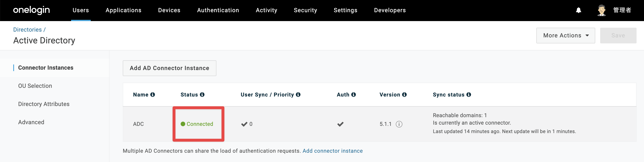Click the Add AD Connector Instance button
Image resolution: width=644 pixels, height=162 pixels.
[x=169, y=68]
